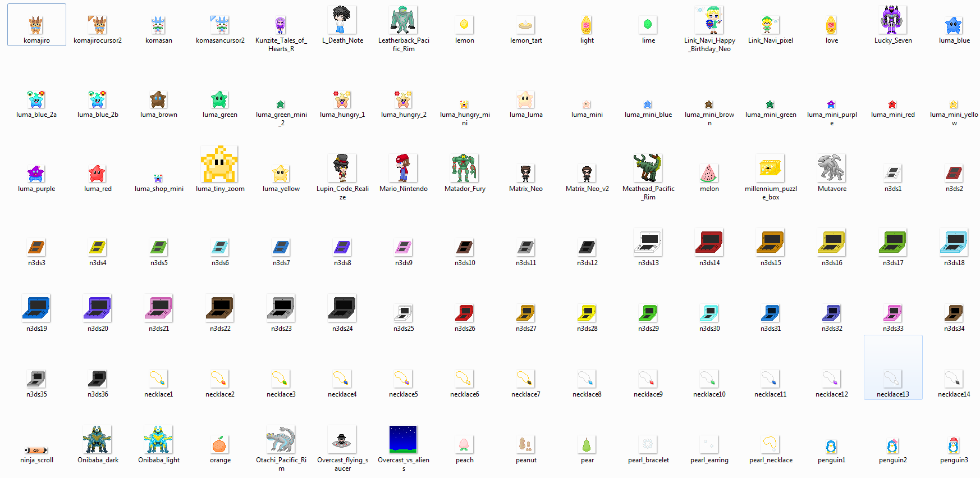This screenshot has height=478, width=980.
Task: Click the Overcast_vs_aliens night sky icon
Action: 403,439
